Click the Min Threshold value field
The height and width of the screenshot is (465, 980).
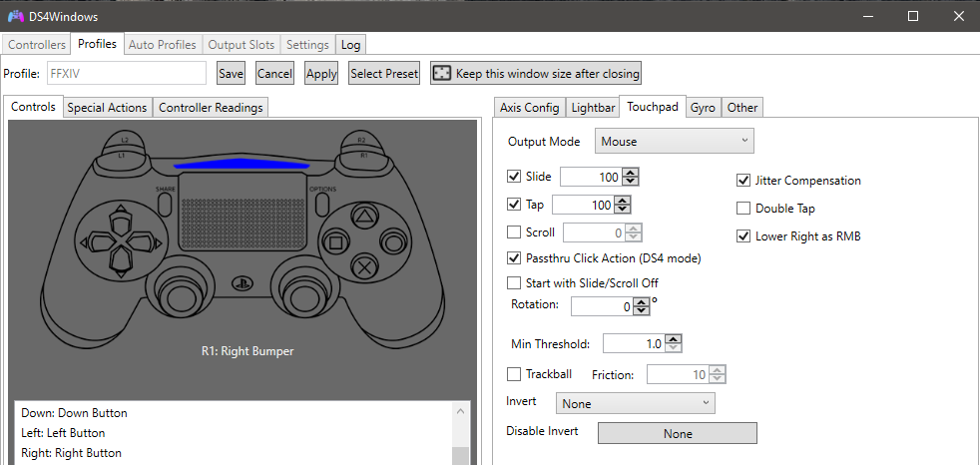634,343
